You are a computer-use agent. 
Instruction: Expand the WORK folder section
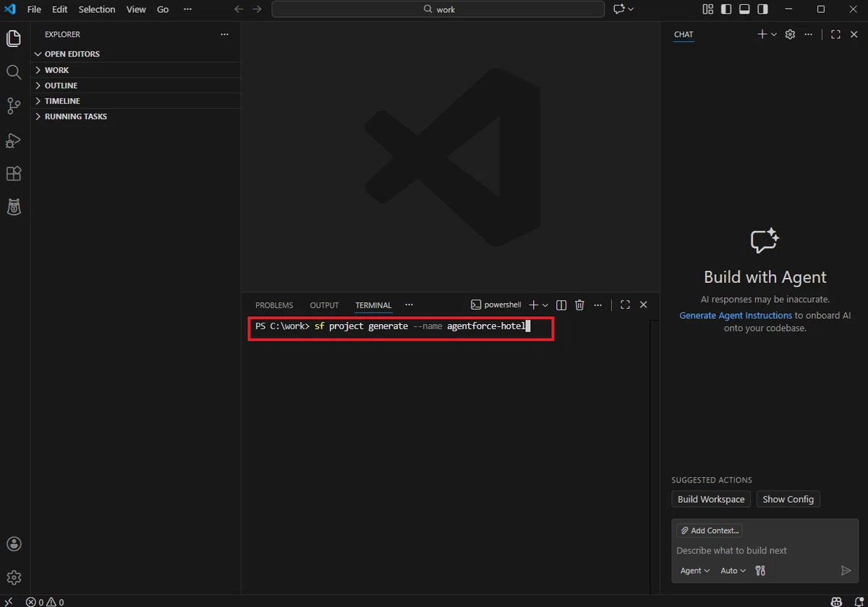click(x=136, y=70)
